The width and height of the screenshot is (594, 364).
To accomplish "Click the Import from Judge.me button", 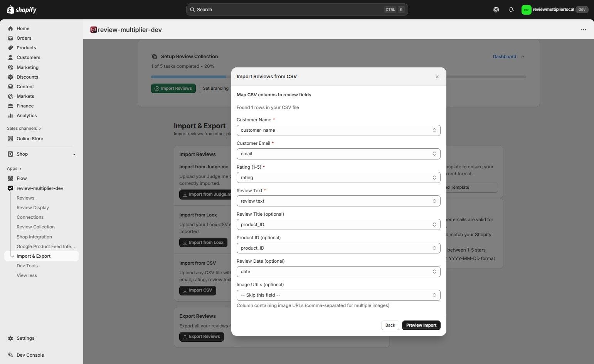I will 205,195.
